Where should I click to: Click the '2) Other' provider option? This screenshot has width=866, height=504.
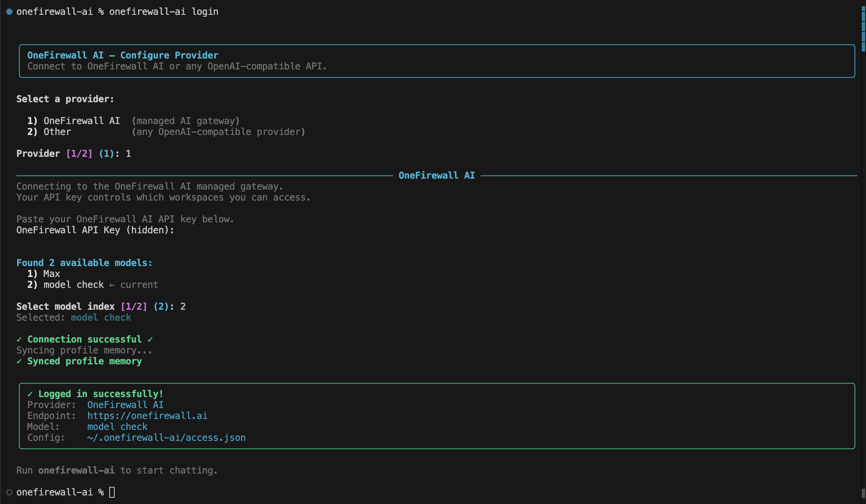(x=49, y=132)
